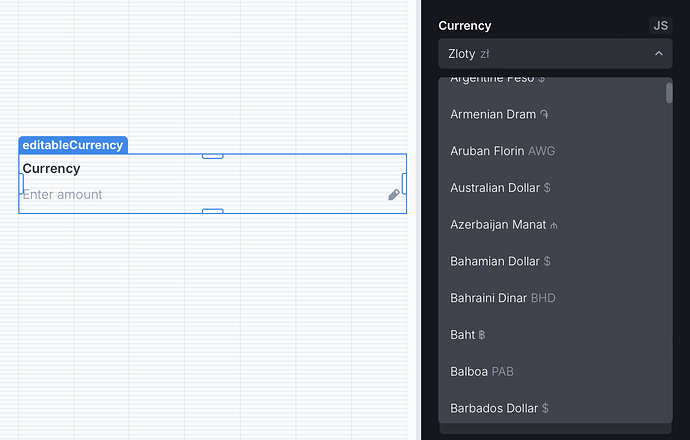Image resolution: width=690 pixels, height=440 pixels.
Task: Select Aruban Florin AWG option
Action: [555, 151]
